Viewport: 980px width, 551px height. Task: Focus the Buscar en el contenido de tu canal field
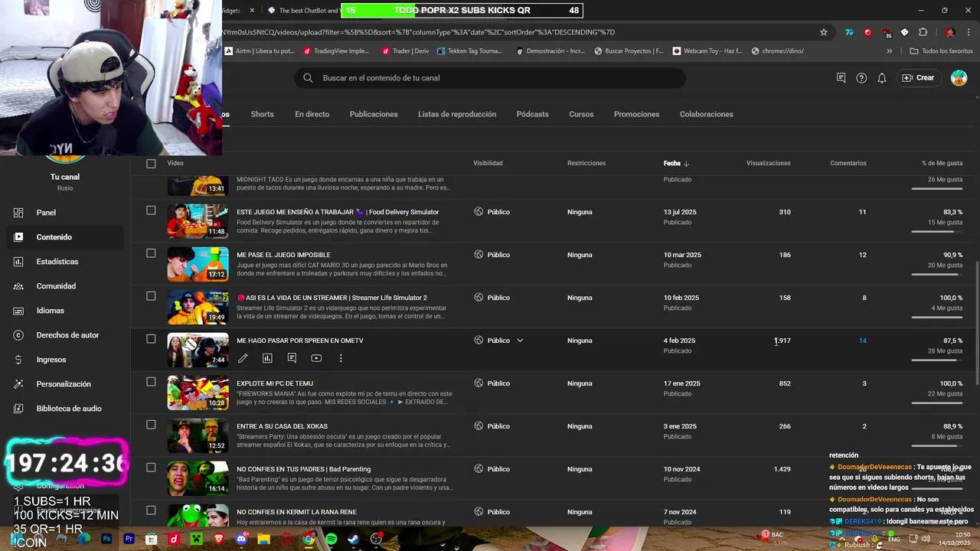(x=490, y=78)
